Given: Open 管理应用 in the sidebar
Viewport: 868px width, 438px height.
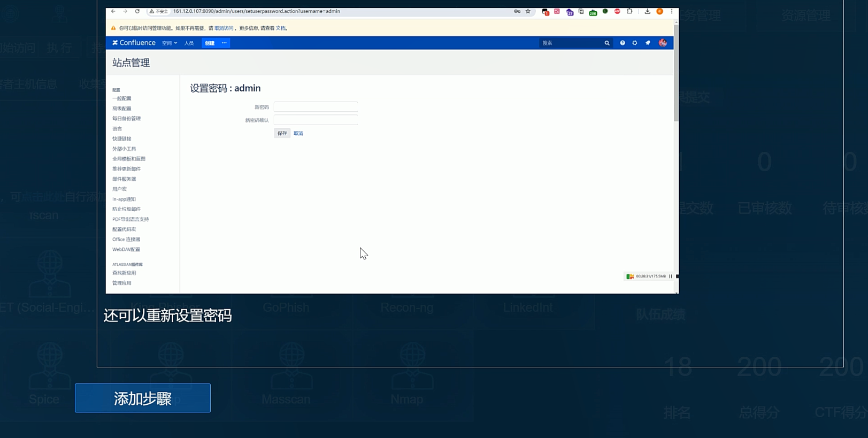Looking at the screenshot, I should (x=122, y=283).
